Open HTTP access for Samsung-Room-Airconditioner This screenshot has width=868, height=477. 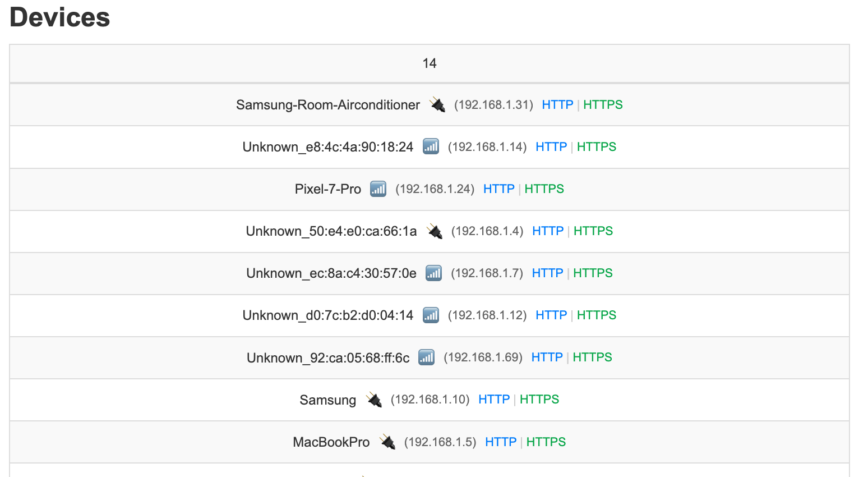point(557,104)
